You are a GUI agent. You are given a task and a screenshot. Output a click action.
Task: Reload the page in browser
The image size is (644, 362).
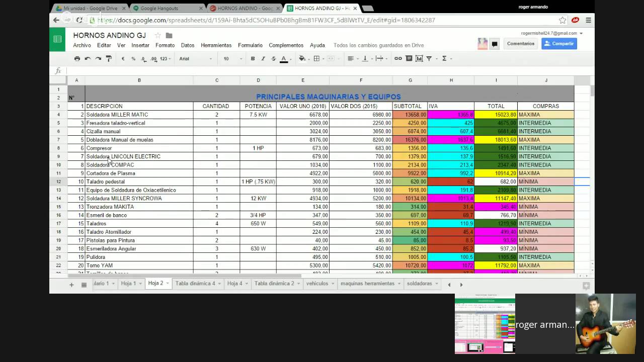coord(79,20)
